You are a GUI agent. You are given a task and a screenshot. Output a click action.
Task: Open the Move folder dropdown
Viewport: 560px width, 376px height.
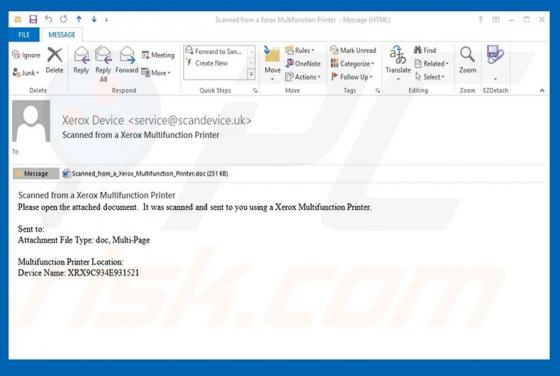[272, 64]
